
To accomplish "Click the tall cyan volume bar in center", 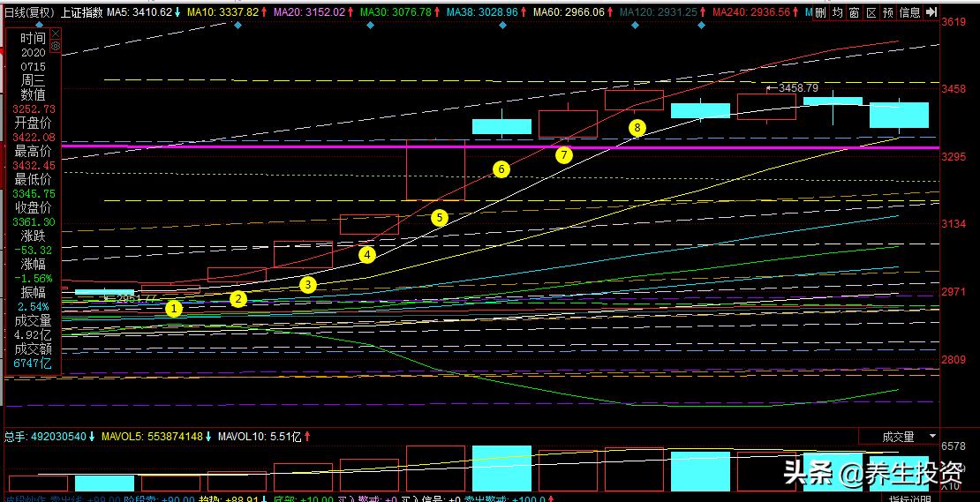I will [x=501, y=468].
